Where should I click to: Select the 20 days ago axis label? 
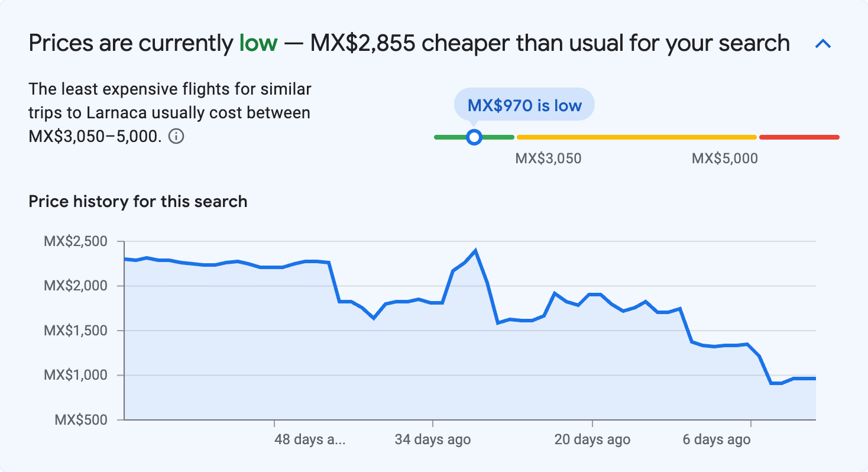click(591, 439)
